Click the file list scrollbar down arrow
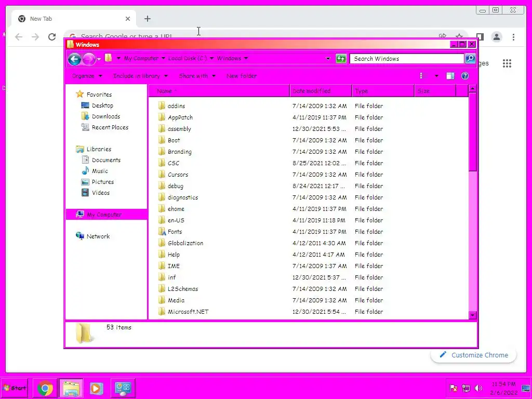This screenshot has width=532, height=399. (x=473, y=315)
